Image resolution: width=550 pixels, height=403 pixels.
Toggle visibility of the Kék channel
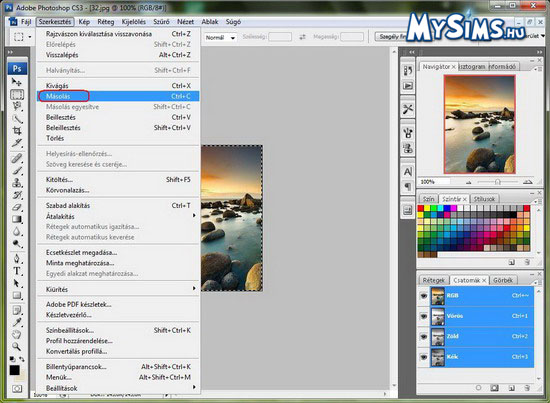click(424, 357)
